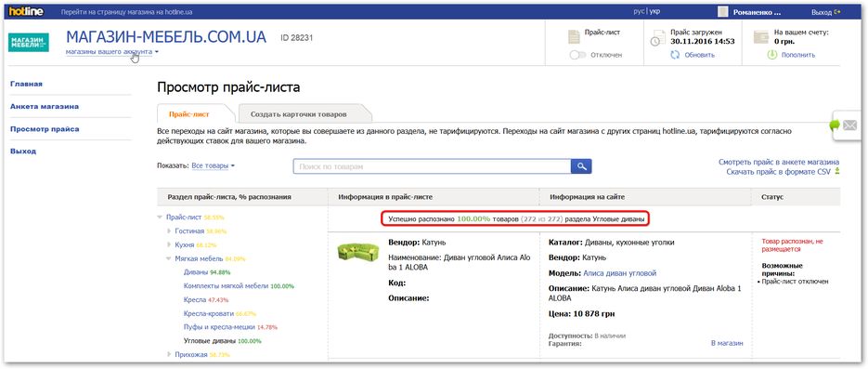Click the shop ID 28231 text
Viewport: 868px width, 369px height.
297,38
